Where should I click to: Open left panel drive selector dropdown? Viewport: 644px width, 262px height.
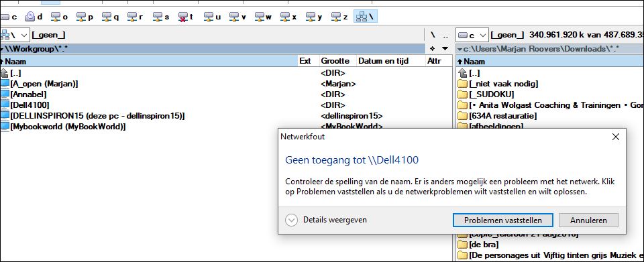[x=14, y=36]
